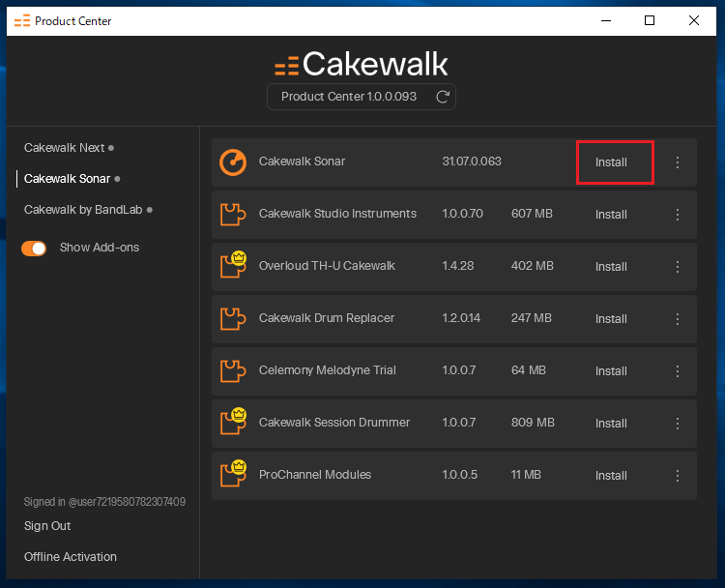Click the Cakewalk Drum Replacer puzzle icon
The height and width of the screenshot is (588, 725).
point(233,319)
